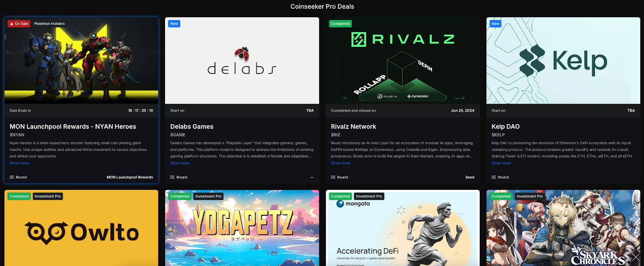The width and height of the screenshot is (644, 266).
Task: Expand Delabs Games description with Show more
Action: (x=180, y=163)
